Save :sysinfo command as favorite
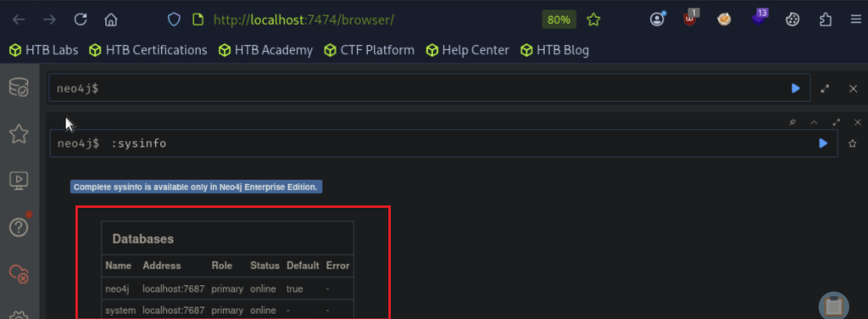Viewport: 868px width, 319px height. tap(853, 143)
